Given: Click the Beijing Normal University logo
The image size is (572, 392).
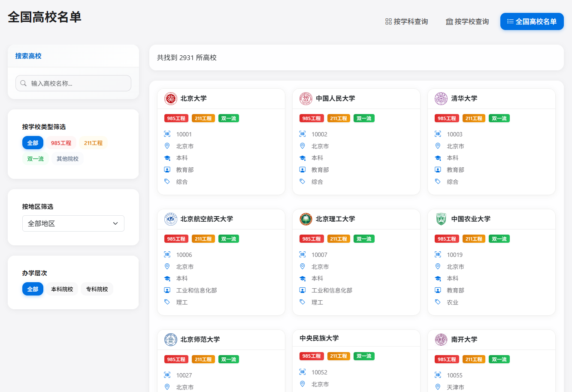Looking at the screenshot, I should [171, 340].
